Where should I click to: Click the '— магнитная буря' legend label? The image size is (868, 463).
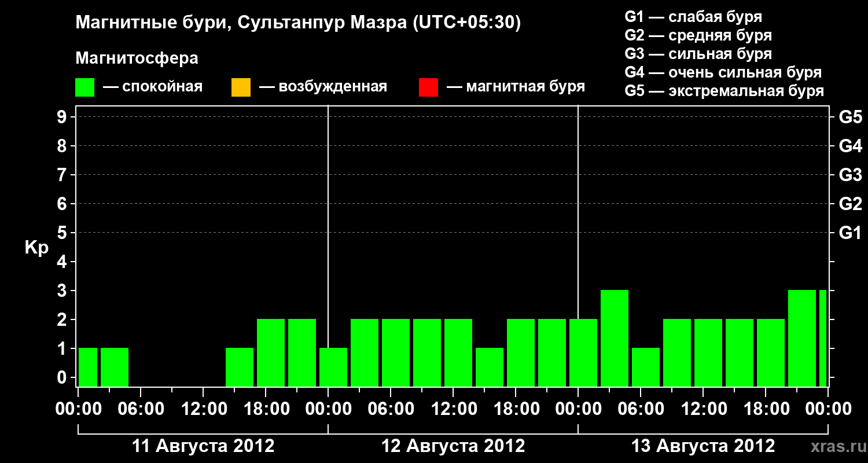[x=516, y=87]
